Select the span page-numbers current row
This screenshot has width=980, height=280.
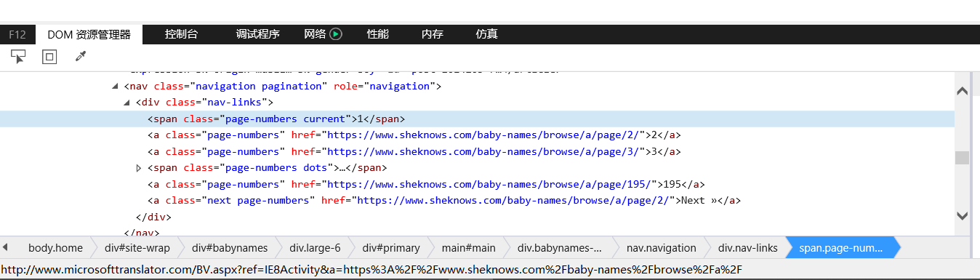[477, 119]
